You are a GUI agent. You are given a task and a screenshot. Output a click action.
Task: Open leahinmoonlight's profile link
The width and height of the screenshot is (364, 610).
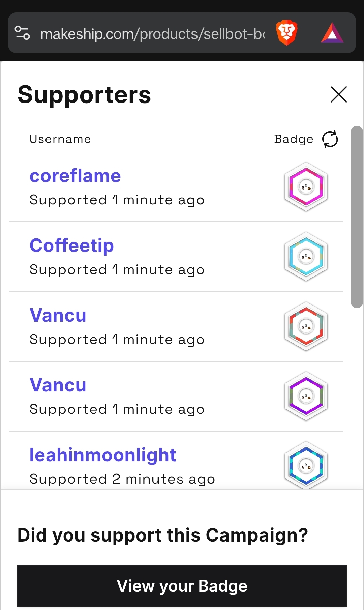(x=103, y=455)
